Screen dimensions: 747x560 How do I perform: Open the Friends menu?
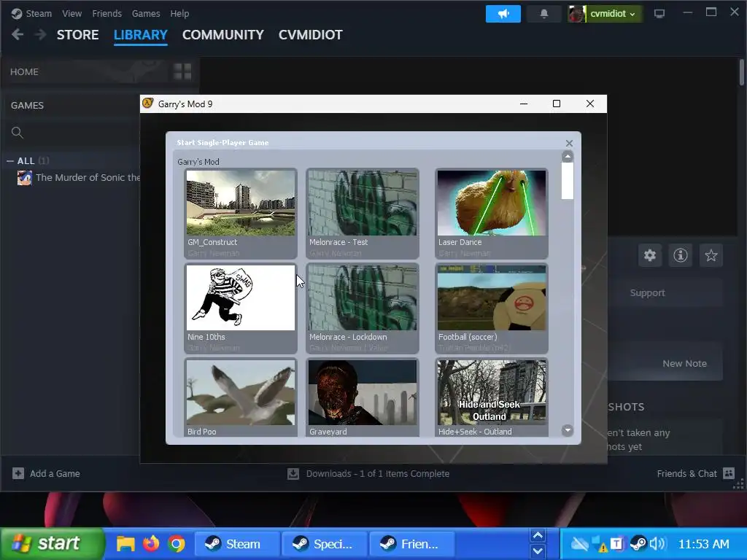(x=107, y=13)
